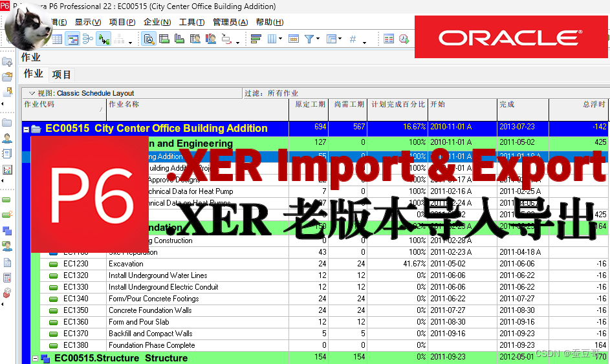Open Trace Logic icon
Screen dimensions: 610x364
pos(226,39)
